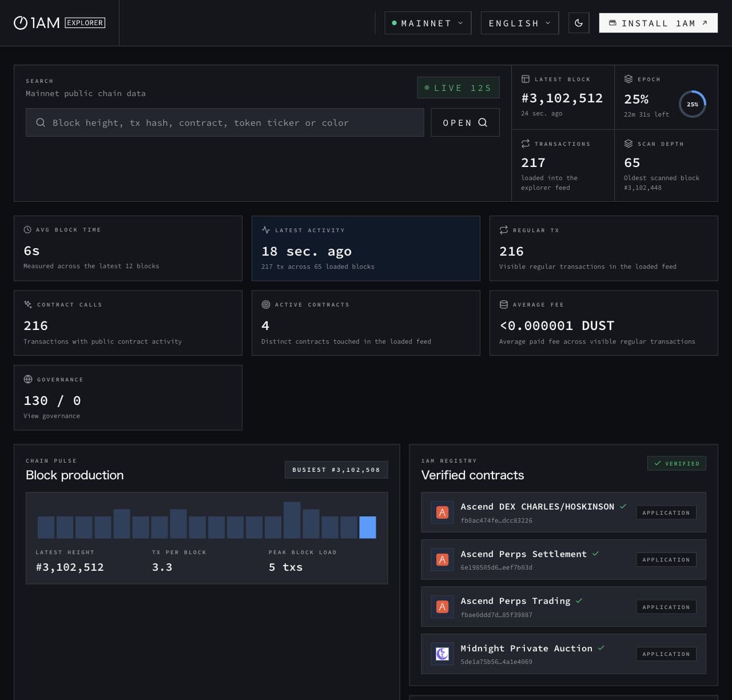Click the Active Contracts target icon
732x700 pixels.
pyautogui.click(x=266, y=304)
